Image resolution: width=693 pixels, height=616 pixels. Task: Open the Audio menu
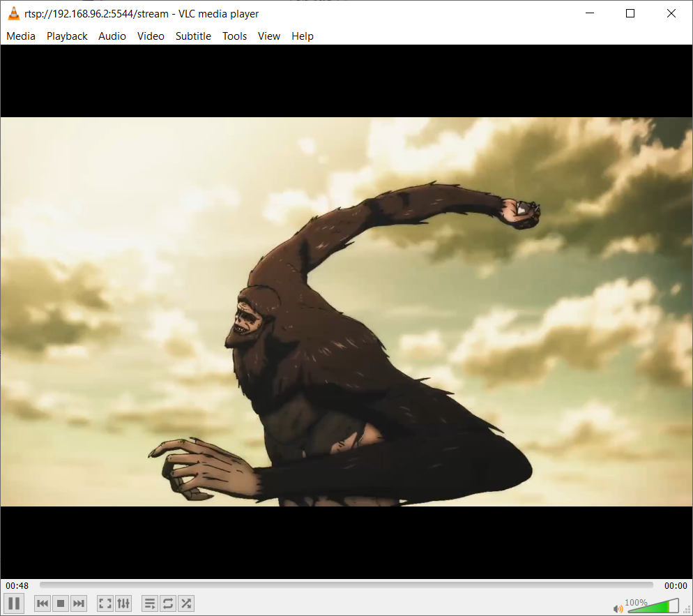112,36
